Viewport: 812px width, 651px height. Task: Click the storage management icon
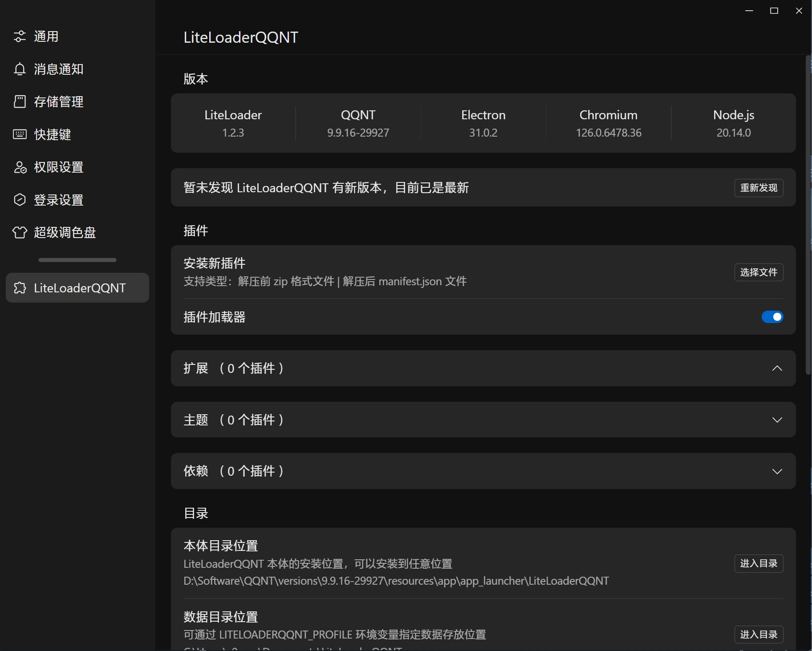point(20,101)
